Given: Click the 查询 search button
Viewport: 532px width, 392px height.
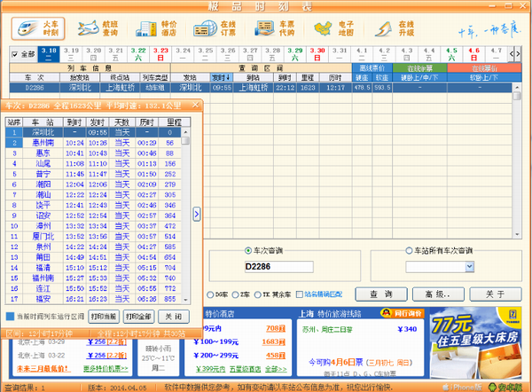Looking at the screenshot, I should [x=381, y=294].
